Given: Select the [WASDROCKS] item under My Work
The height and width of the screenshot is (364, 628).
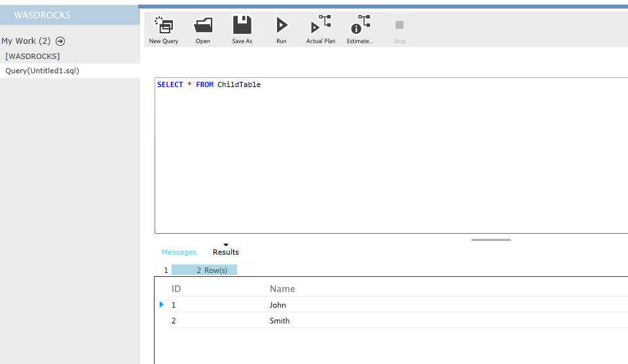Looking at the screenshot, I should coord(33,56).
